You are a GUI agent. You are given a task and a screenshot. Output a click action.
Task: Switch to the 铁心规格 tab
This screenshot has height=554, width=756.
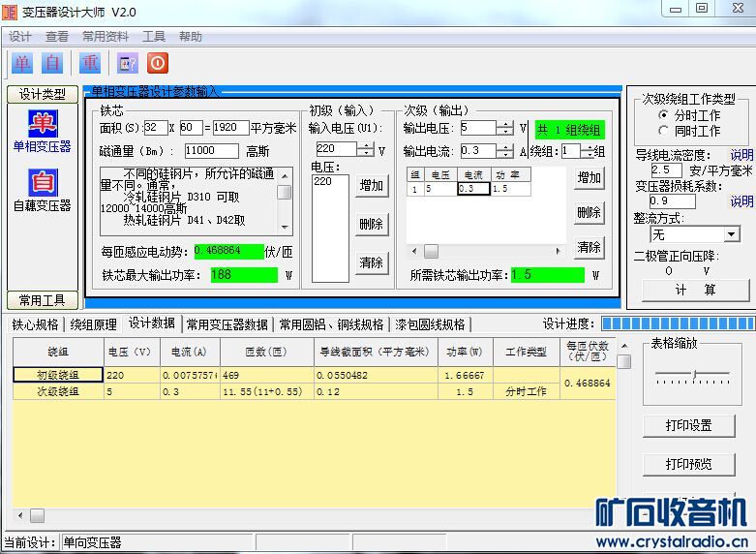coord(35,324)
